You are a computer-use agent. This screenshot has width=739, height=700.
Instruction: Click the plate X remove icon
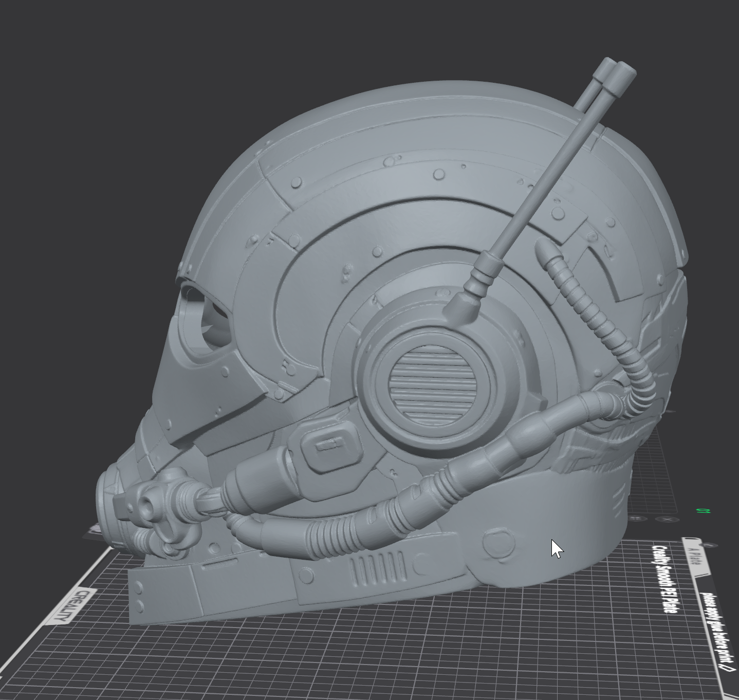pyautogui.click(x=668, y=519)
